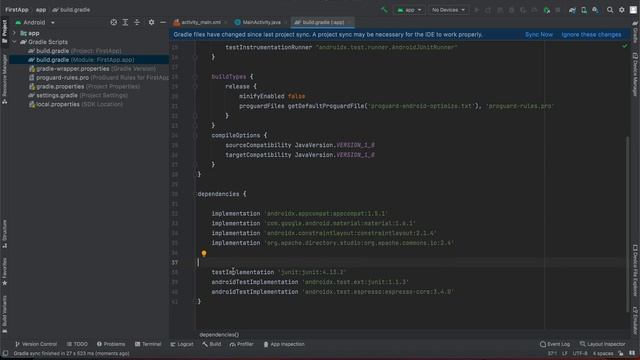
Task: Open the Terminal tool tab
Action: (x=148, y=344)
